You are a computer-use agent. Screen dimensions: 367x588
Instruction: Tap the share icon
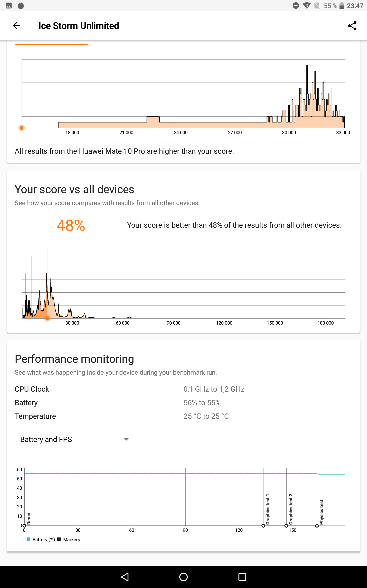(352, 26)
